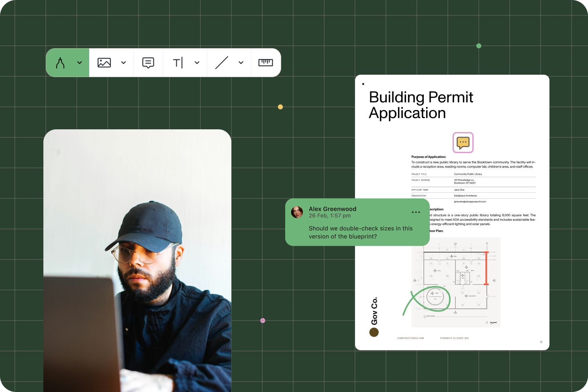This screenshot has width=588, height=392.
Task: Click Alex Greenwood's profile avatar
Action: pyautogui.click(x=297, y=212)
